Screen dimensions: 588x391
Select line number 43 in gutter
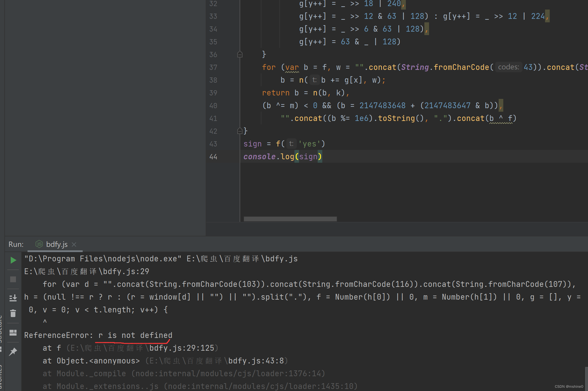click(213, 144)
